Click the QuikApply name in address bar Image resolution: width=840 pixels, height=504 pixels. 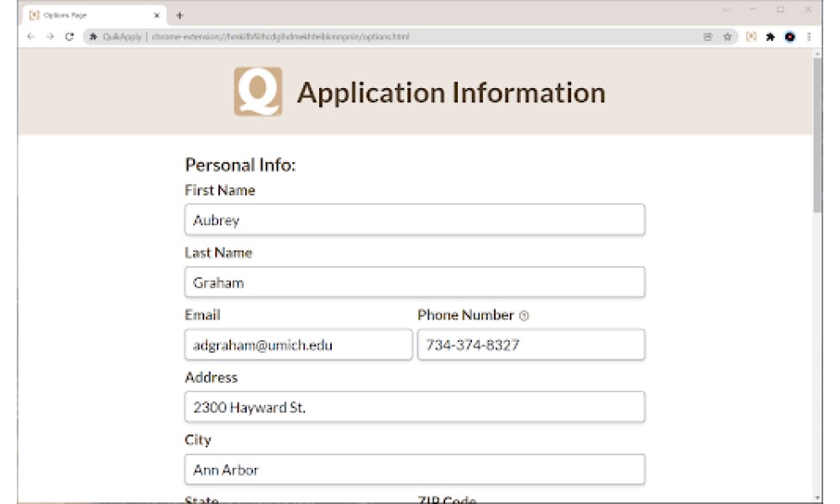[x=122, y=36]
